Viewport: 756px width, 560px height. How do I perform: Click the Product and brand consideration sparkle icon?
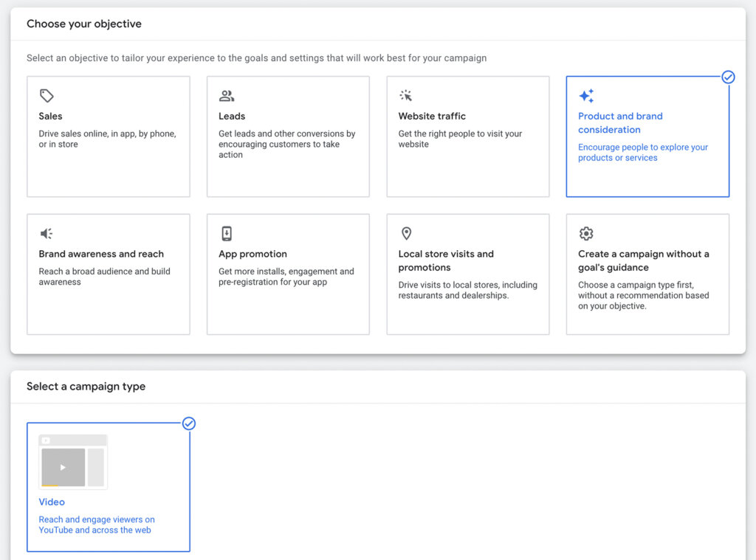coord(586,95)
